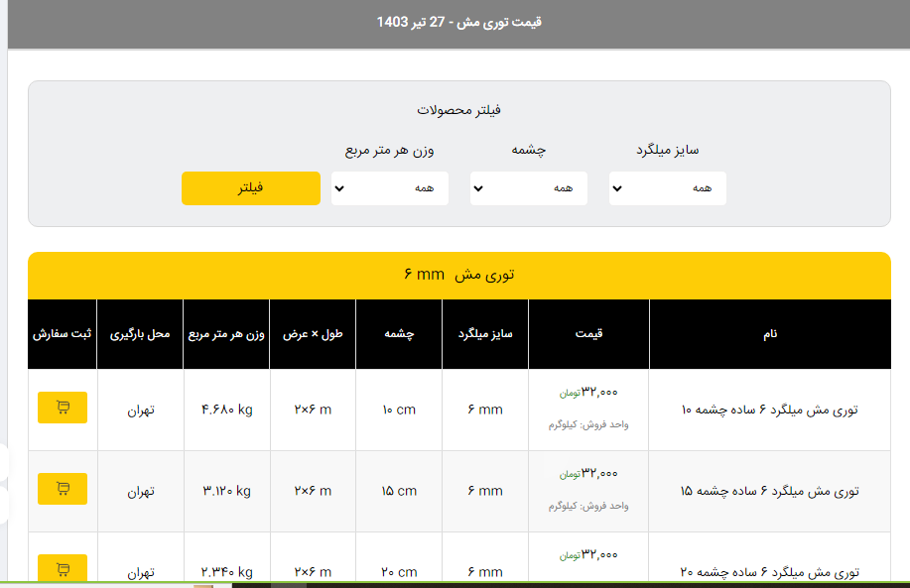Open product توری مش میلگرد ۶ ساده چشمه ۱۰

pyautogui.click(x=769, y=410)
